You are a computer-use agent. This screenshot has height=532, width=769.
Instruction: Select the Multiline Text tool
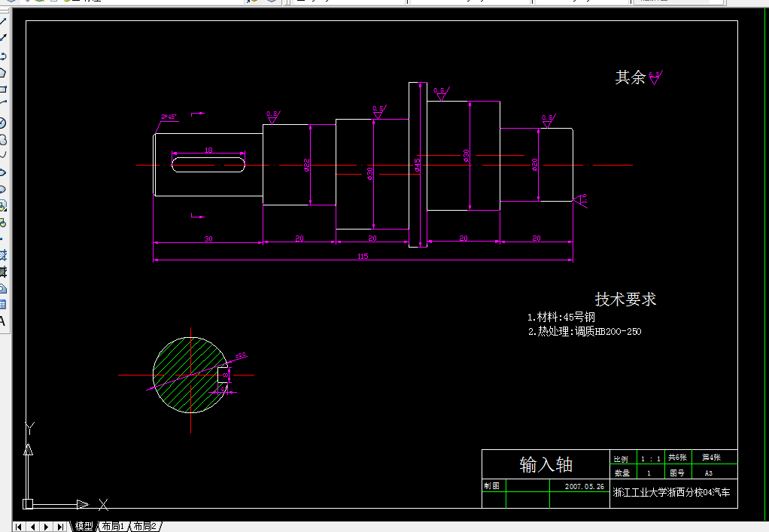pos(3,321)
